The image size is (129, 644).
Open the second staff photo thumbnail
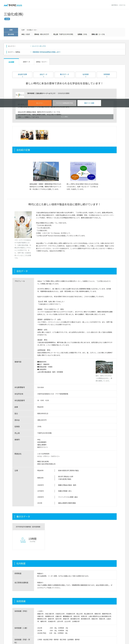[42, 135]
